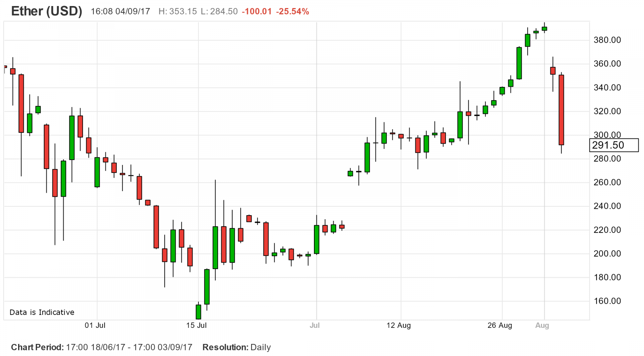Click the 240.00 price axis label
Screen dimensions: 644x356
pos(607,206)
